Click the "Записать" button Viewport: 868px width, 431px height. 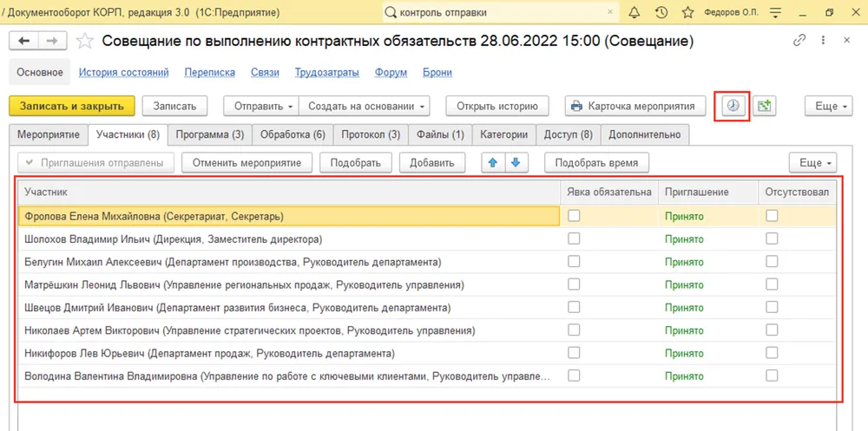pyautogui.click(x=174, y=106)
